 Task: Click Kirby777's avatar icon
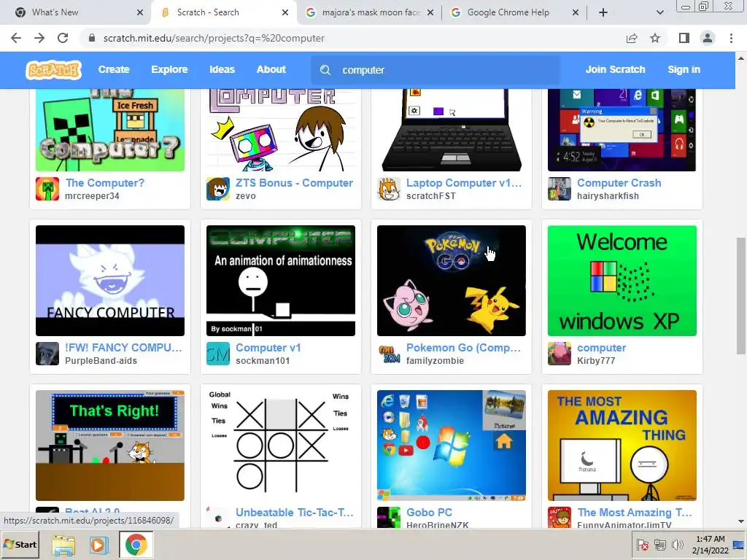pyautogui.click(x=560, y=354)
